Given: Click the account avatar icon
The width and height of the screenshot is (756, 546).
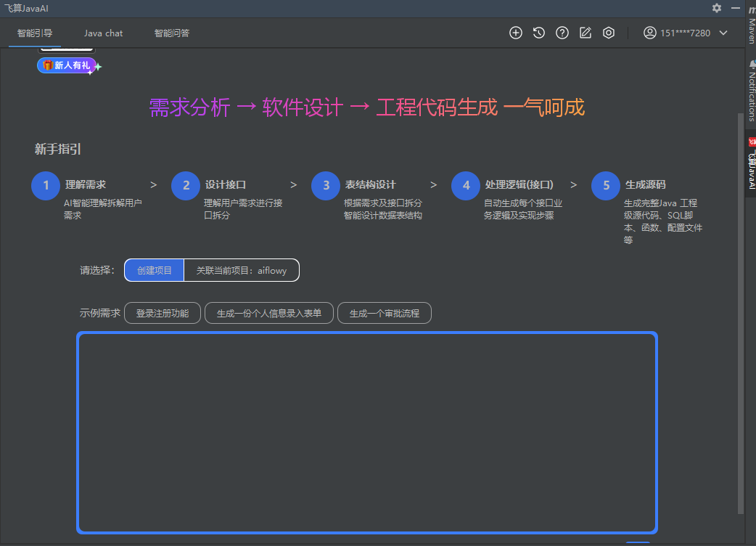Looking at the screenshot, I should (649, 33).
